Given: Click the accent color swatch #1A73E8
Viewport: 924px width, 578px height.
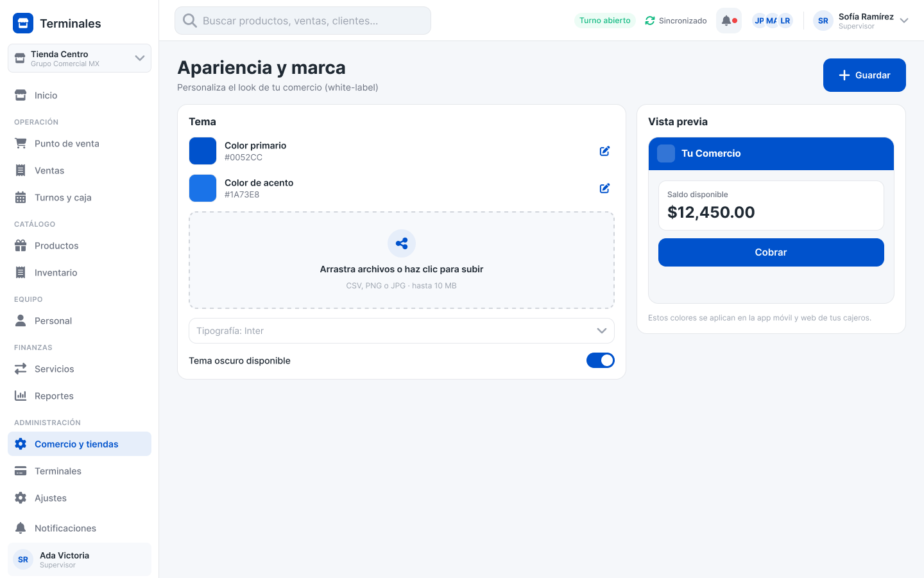Looking at the screenshot, I should (203, 188).
